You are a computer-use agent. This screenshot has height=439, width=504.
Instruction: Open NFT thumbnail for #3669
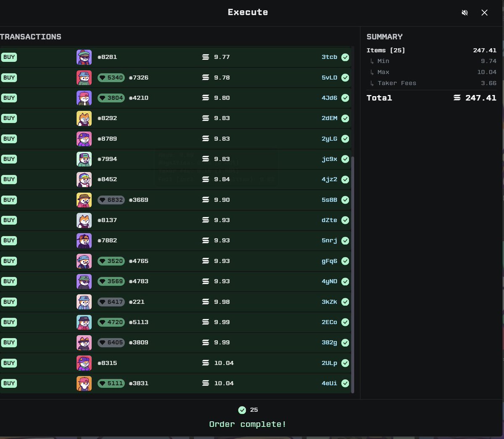pos(84,200)
